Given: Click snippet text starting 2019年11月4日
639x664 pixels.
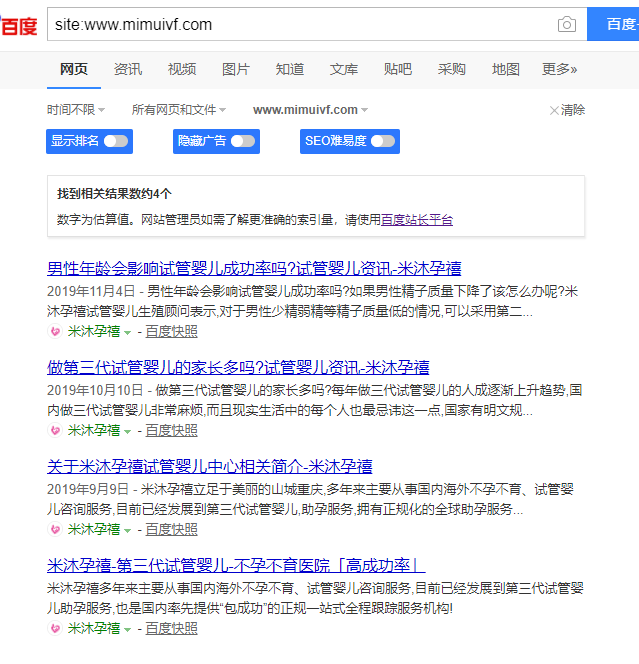Looking at the screenshot, I should [313, 302].
